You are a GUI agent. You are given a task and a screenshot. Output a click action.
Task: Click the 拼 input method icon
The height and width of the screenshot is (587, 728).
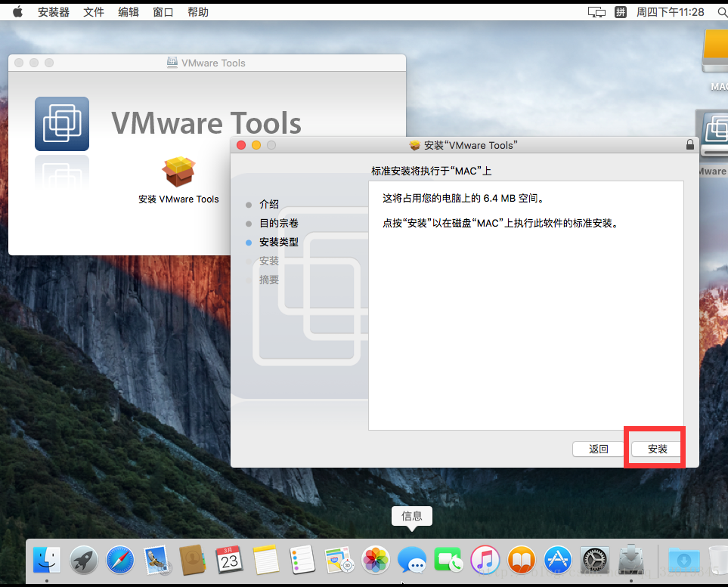pyautogui.click(x=621, y=12)
